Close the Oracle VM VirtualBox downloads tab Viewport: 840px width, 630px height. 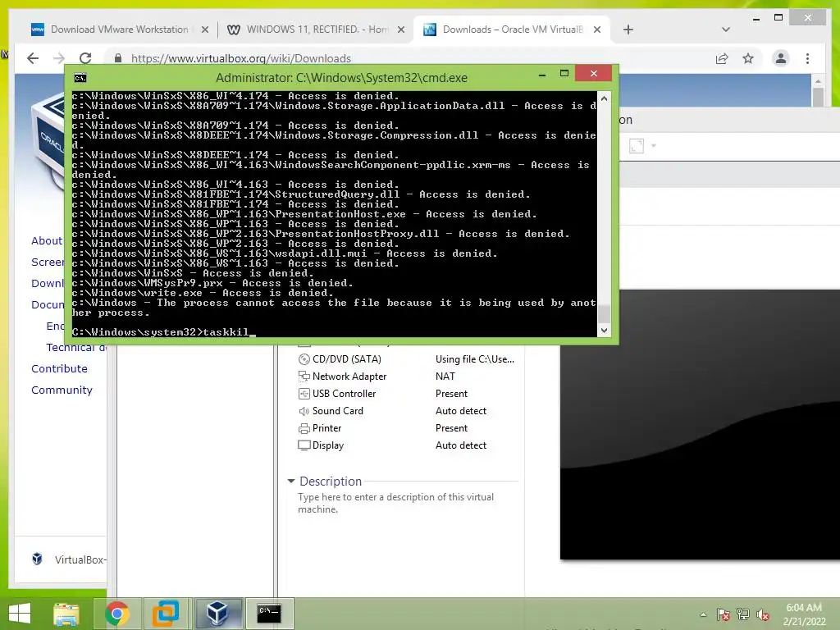point(597,30)
